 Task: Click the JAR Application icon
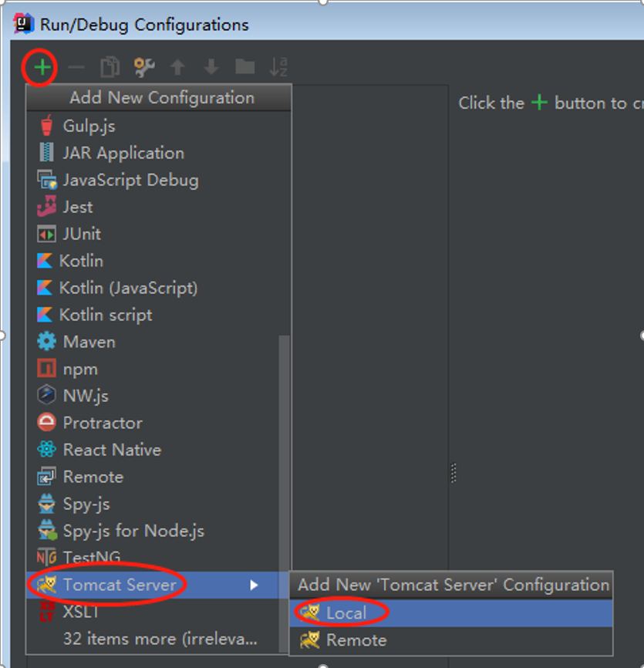pyautogui.click(x=46, y=153)
